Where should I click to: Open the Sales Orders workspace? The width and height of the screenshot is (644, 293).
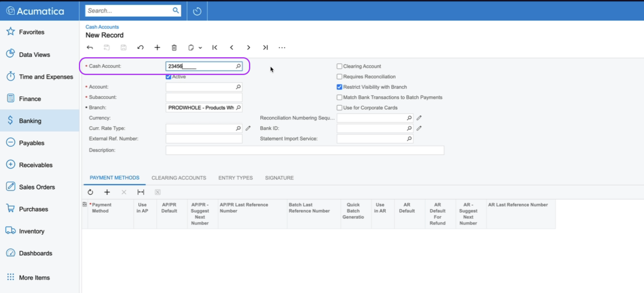(40, 187)
